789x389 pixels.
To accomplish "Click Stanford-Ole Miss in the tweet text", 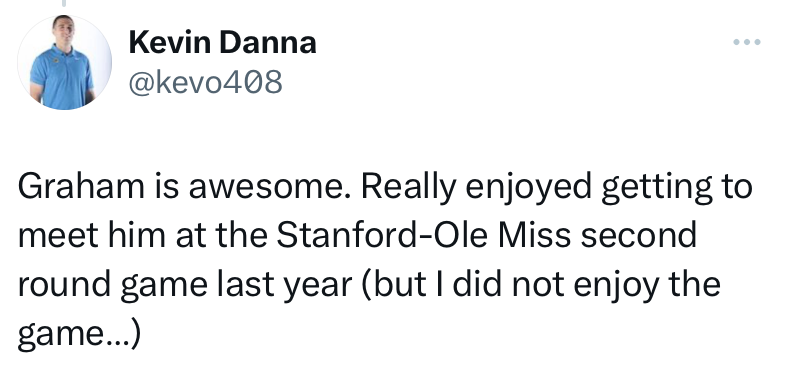I will click(x=424, y=235).
